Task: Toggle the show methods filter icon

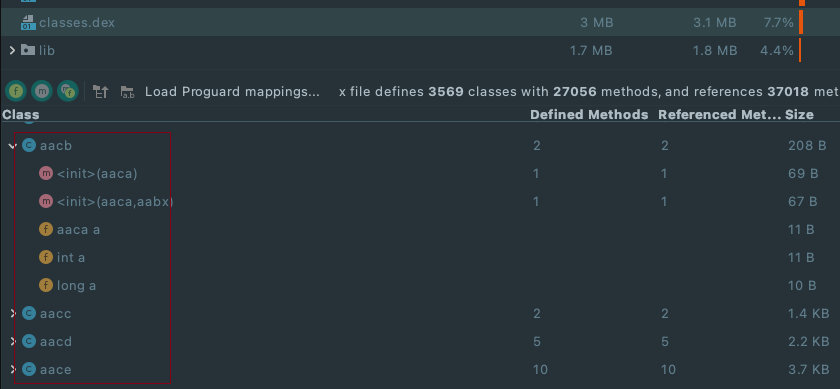Action: click(42, 91)
